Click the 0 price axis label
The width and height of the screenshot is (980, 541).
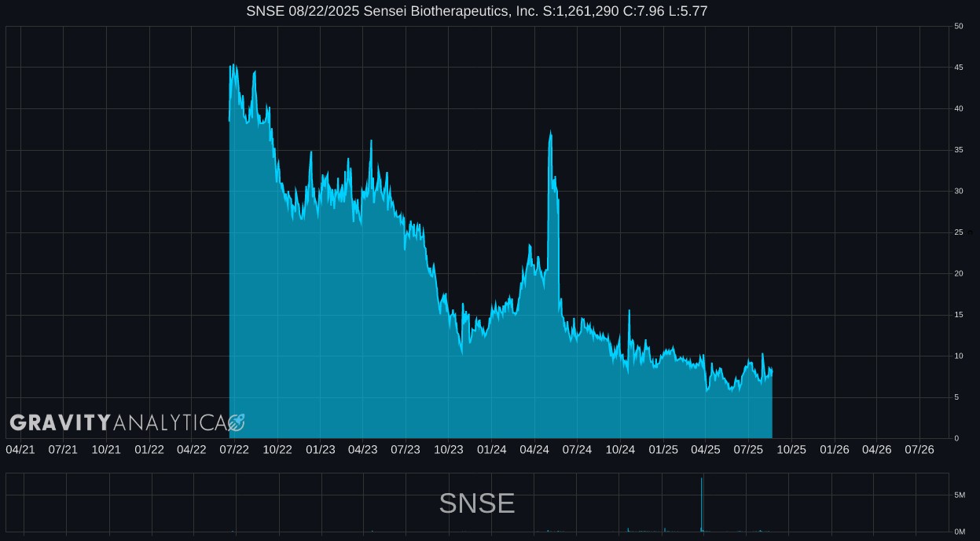click(956, 438)
